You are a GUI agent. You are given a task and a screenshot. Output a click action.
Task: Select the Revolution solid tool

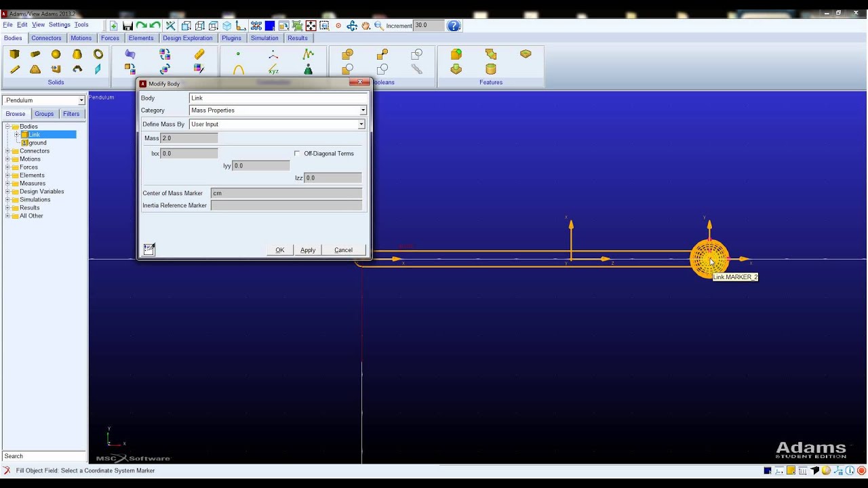coord(77,69)
